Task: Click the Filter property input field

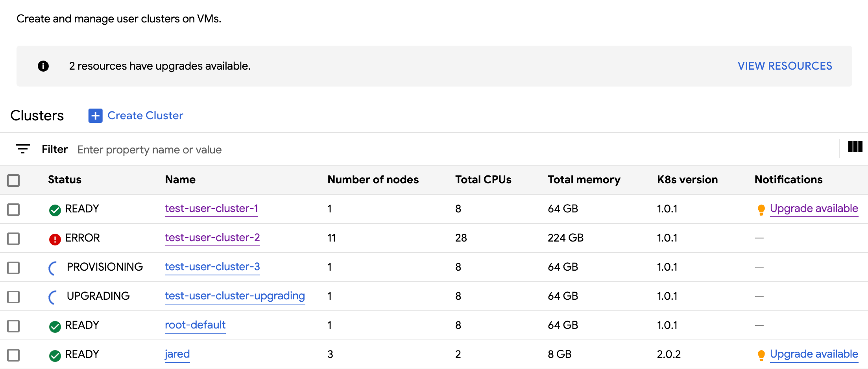Action: (150, 149)
